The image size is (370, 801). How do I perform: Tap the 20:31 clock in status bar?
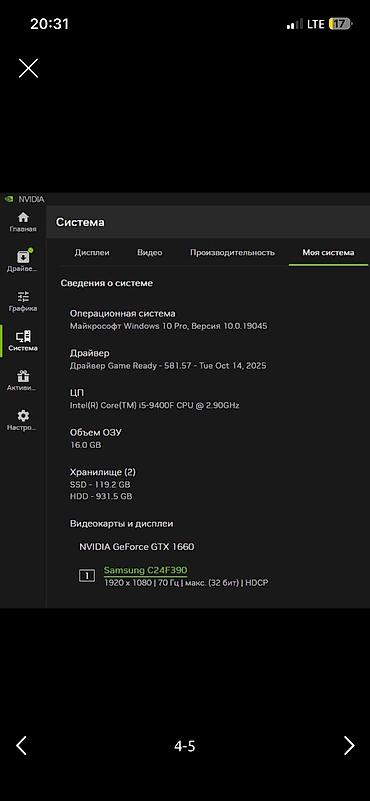tap(49, 24)
